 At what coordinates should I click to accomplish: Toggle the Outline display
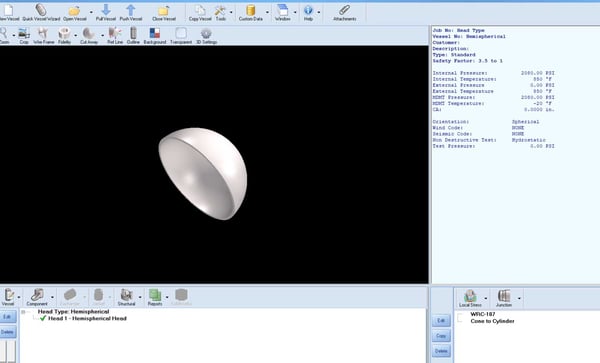pyautogui.click(x=133, y=35)
